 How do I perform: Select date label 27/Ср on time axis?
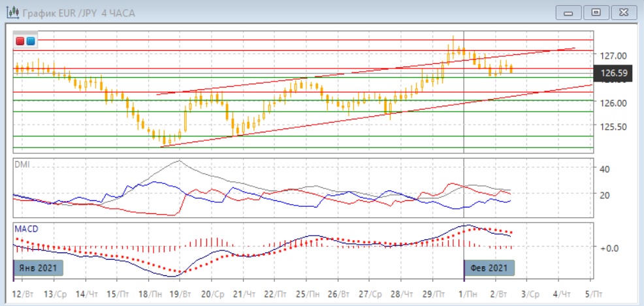[371, 294]
